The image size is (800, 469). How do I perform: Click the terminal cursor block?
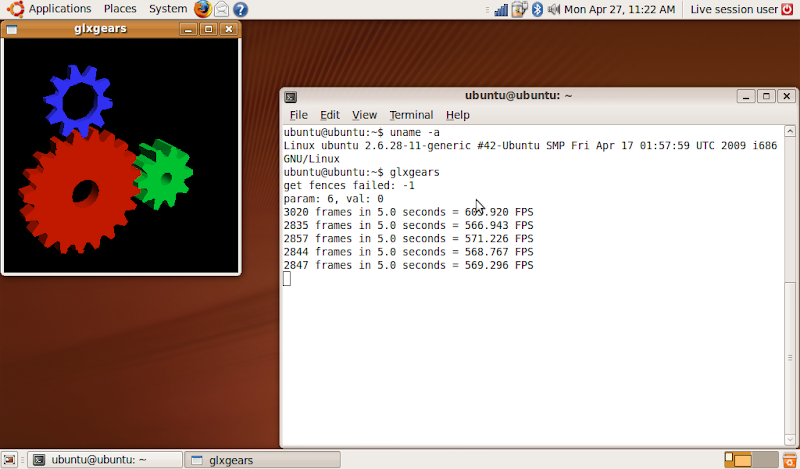coord(287,279)
